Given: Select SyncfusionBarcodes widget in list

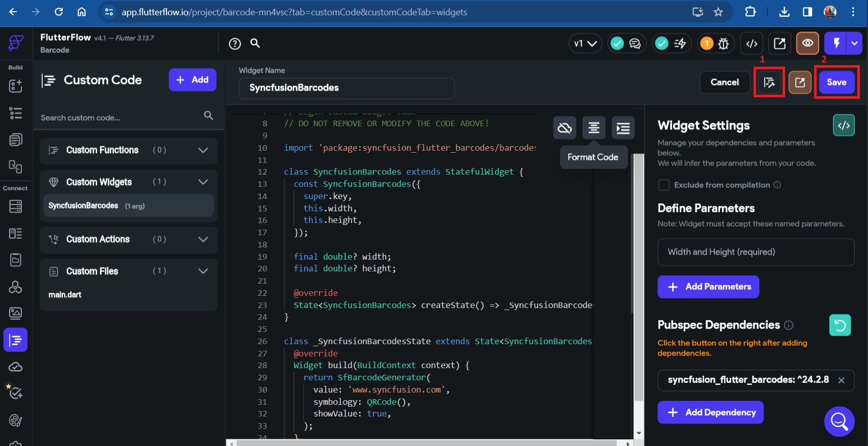Looking at the screenshot, I should tap(129, 206).
